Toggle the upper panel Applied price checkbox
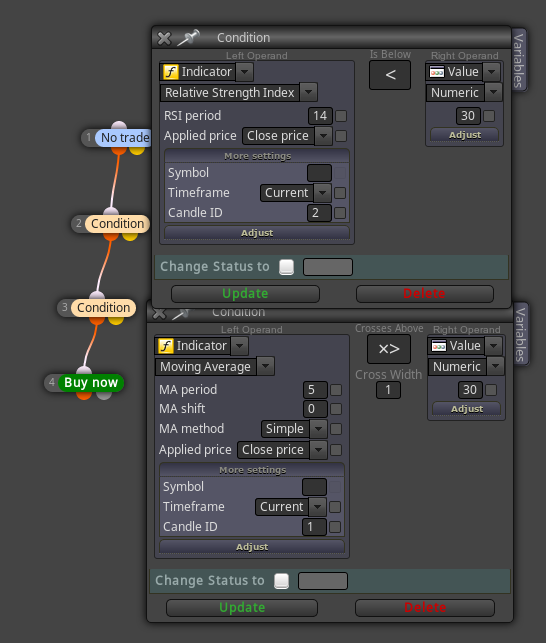The image size is (546, 643). click(341, 136)
